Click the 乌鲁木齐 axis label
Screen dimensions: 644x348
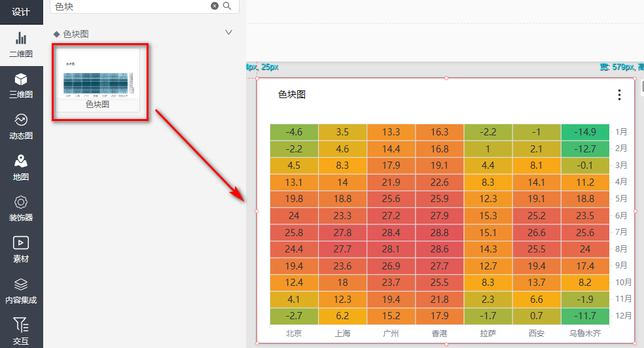(x=584, y=334)
